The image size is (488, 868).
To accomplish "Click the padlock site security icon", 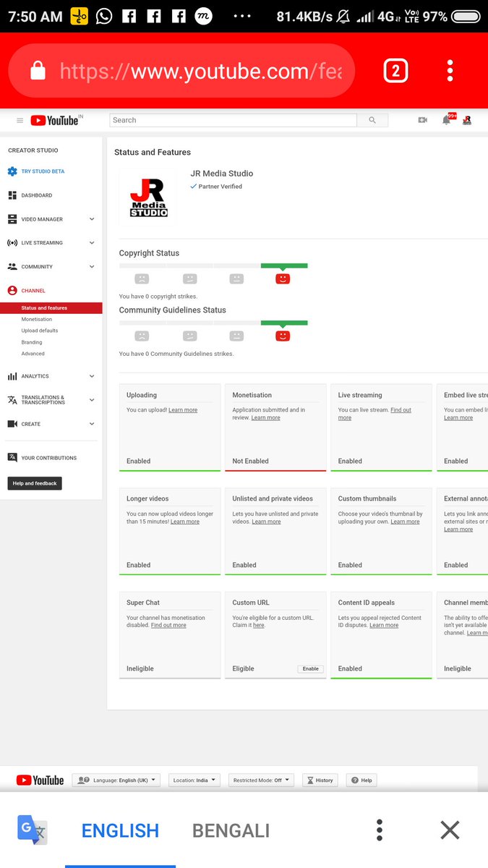I will pyautogui.click(x=38, y=70).
